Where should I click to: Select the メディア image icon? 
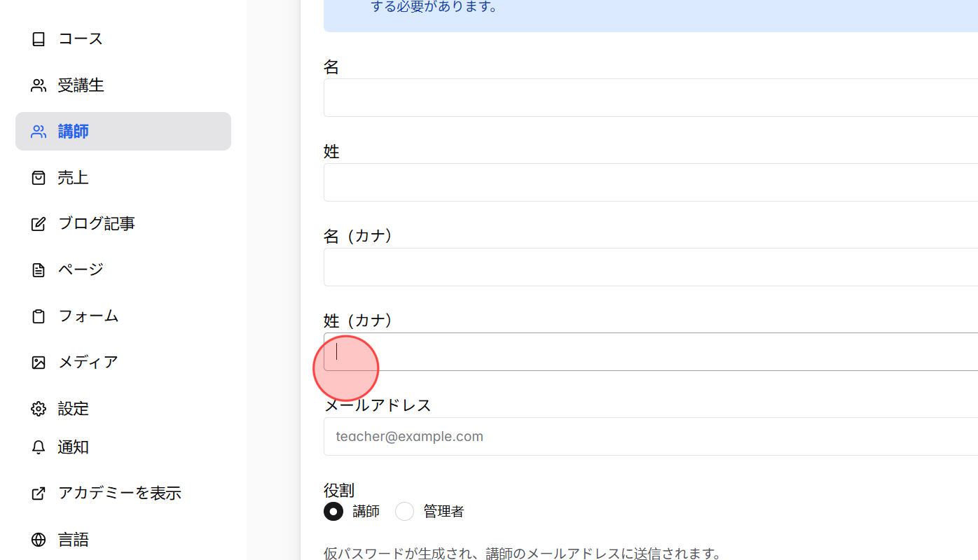[x=39, y=362]
